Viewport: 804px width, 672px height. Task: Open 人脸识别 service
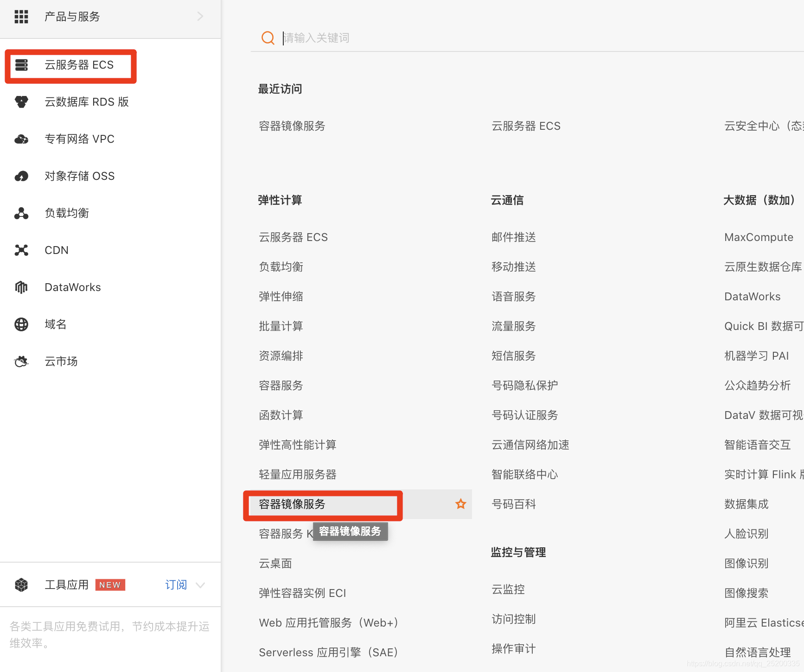[x=747, y=534]
